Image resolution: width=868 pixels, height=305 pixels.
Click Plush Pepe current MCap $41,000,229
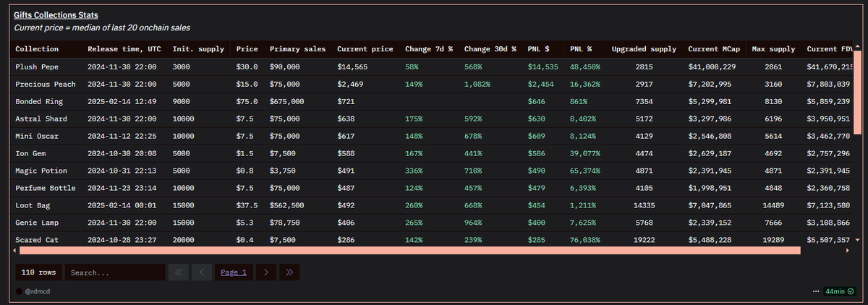point(712,66)
